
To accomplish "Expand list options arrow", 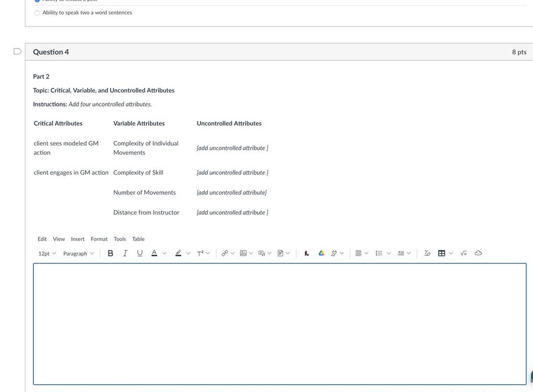I will [x=389, y=253].
